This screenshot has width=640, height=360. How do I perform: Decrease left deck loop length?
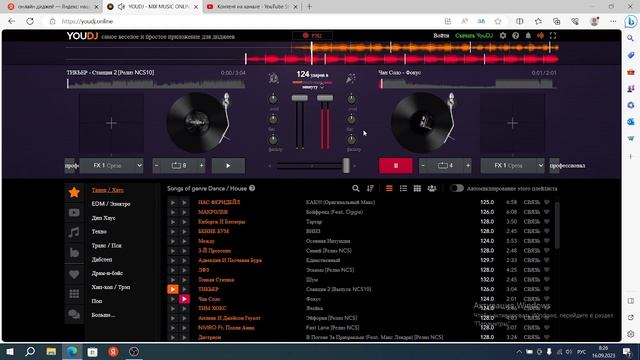pos(157,166)
